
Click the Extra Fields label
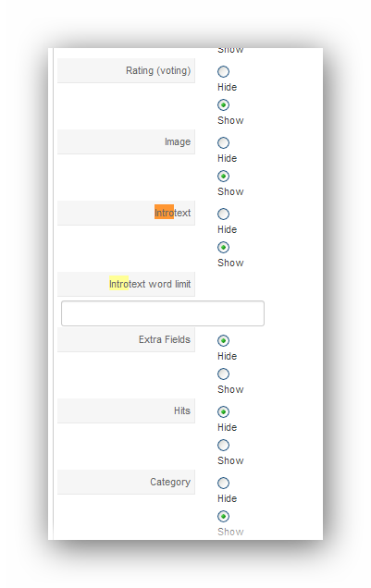pos(165,339)
